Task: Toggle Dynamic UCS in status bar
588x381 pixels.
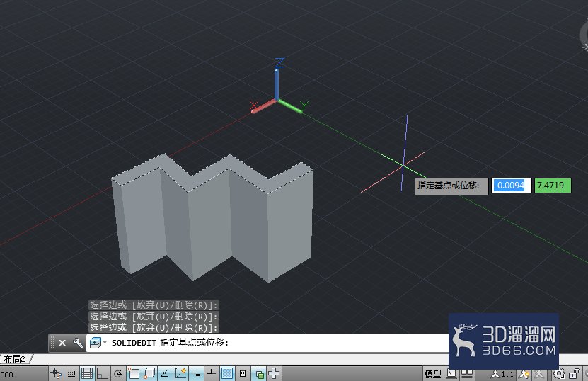Action: pyautogui.click(x=180, y=373)
